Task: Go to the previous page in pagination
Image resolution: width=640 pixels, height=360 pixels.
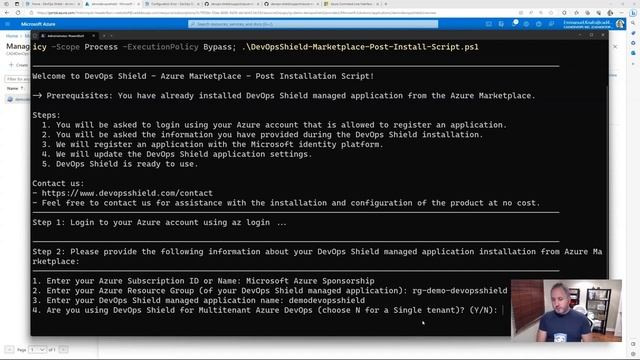Action: 9,350
